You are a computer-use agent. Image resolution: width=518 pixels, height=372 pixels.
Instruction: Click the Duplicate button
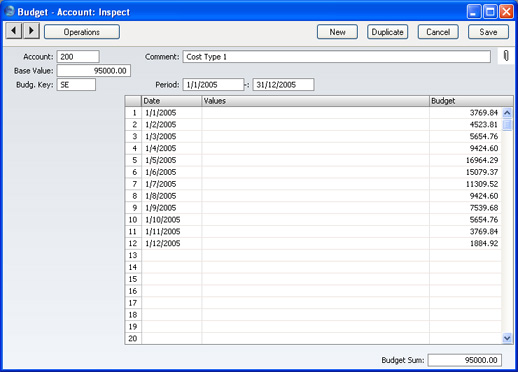tap(387, 32)
